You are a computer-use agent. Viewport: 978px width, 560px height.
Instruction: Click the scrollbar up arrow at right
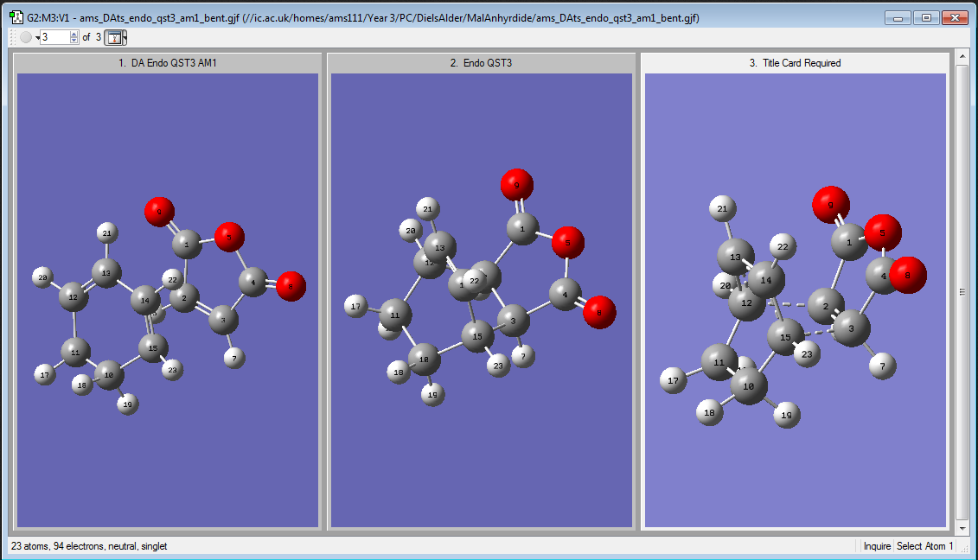[962, 56]
